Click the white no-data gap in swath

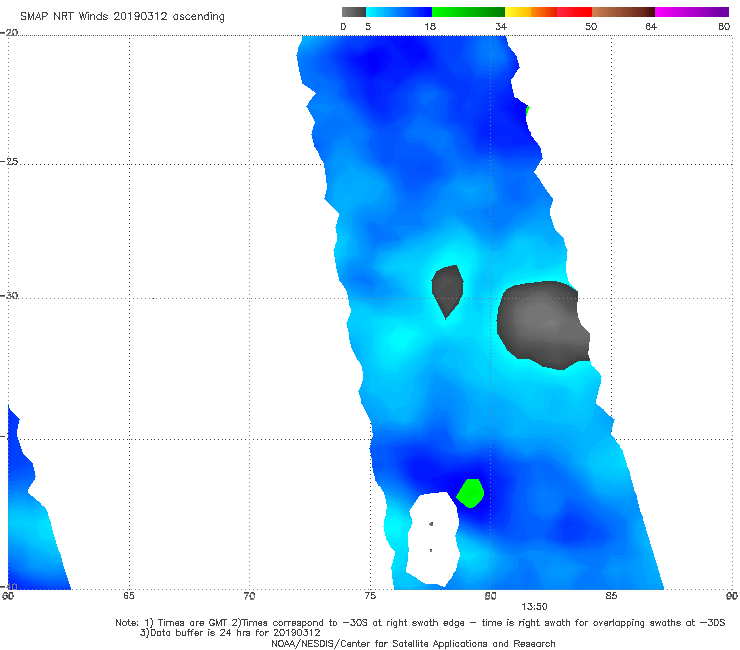[x=433, y=538]
